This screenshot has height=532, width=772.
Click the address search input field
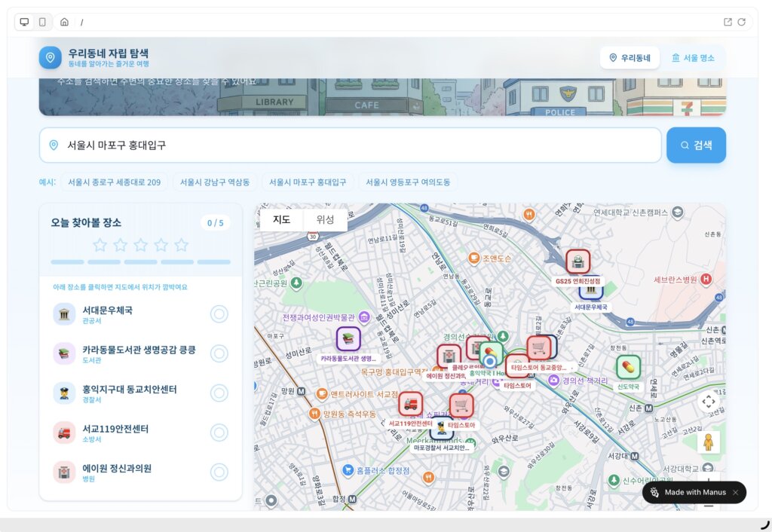click(x=351, y=145)
